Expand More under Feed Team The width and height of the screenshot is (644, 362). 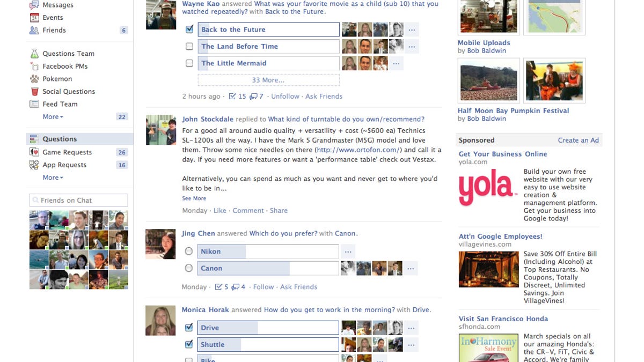click(53, 117)
